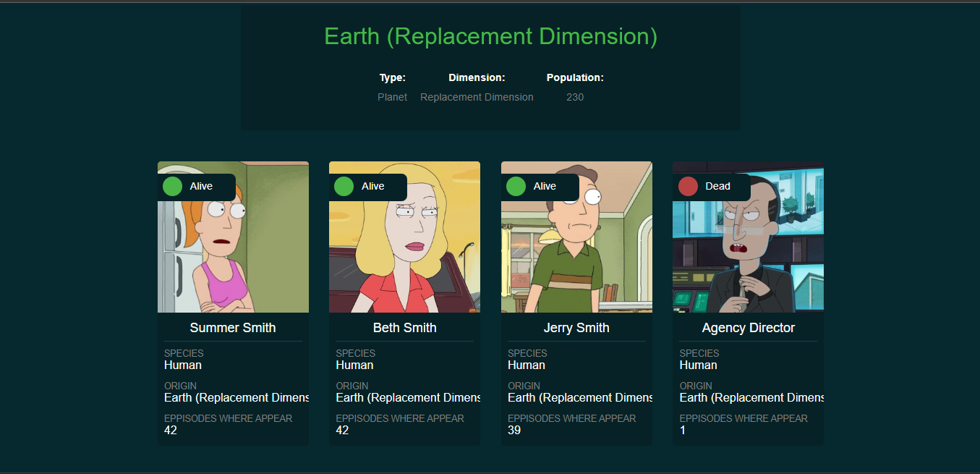The image size is (980, 474).
Task: Click SPECIES label on Agency Director card
Action: click(699, 353)
